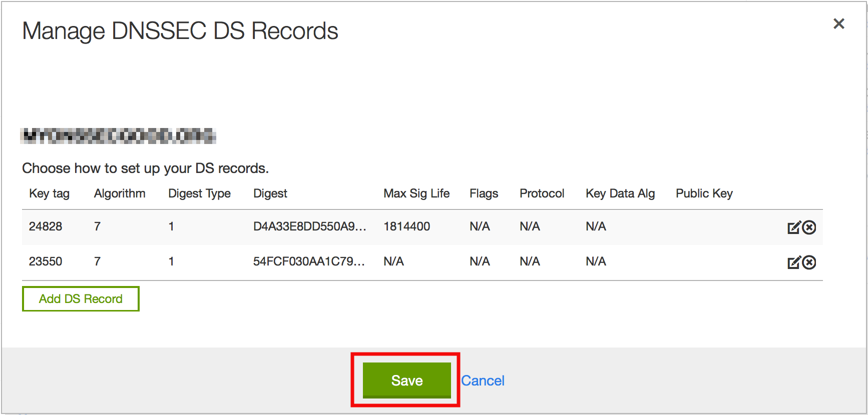Click the Max Sig Life value 1814400
This screenshot has width=868, height=415.
coord(406,226)
